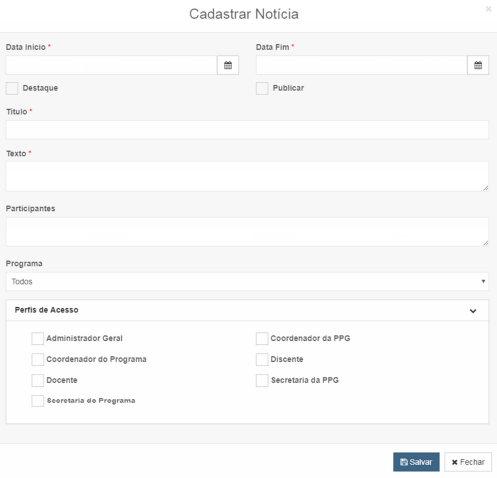
Task: Click the Perfis de Acesso heading text
Action: click(x=47, y=310)
